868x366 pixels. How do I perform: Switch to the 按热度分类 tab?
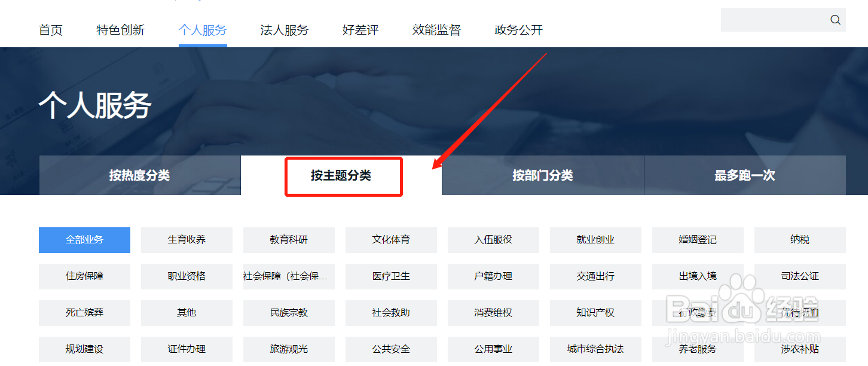(140, 175)
